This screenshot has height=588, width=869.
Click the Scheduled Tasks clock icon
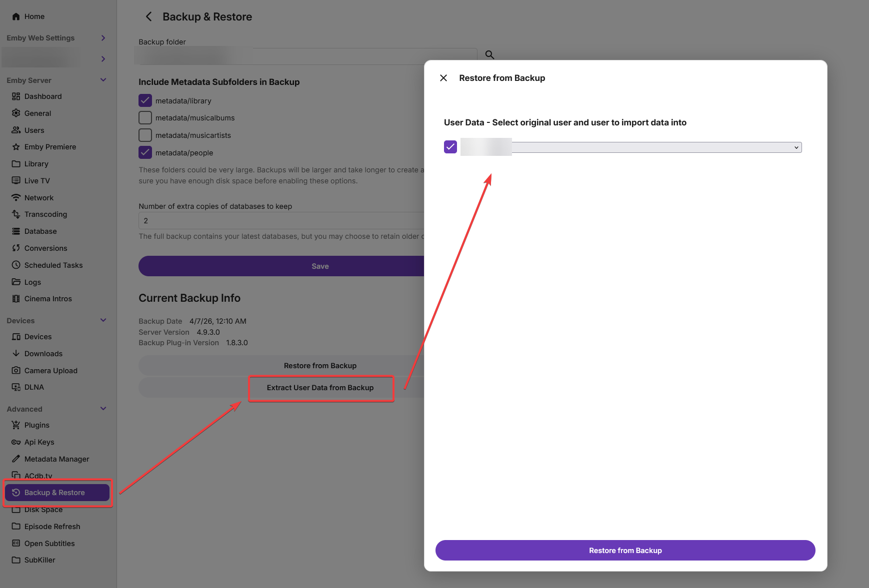16,265
